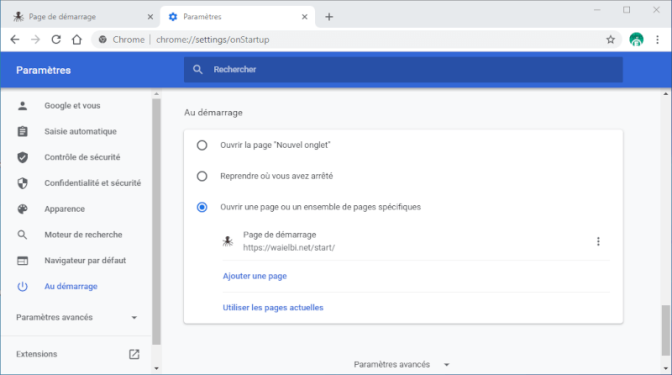This screenshot has height=375, width=672.
Task: Click the spider favicon of Page de démarrage entry
Action: [x=228, y=241]
